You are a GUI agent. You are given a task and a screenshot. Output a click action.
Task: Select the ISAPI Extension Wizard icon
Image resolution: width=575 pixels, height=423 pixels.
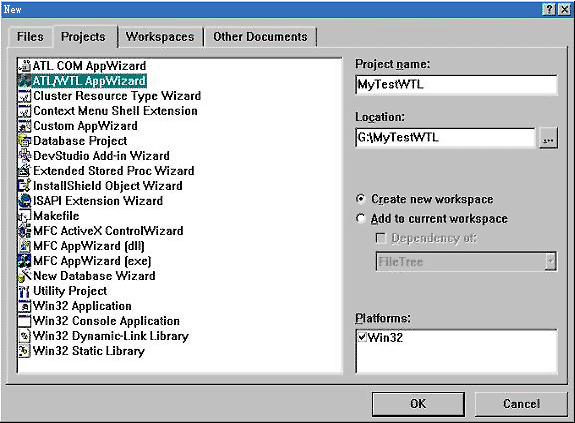25,201
